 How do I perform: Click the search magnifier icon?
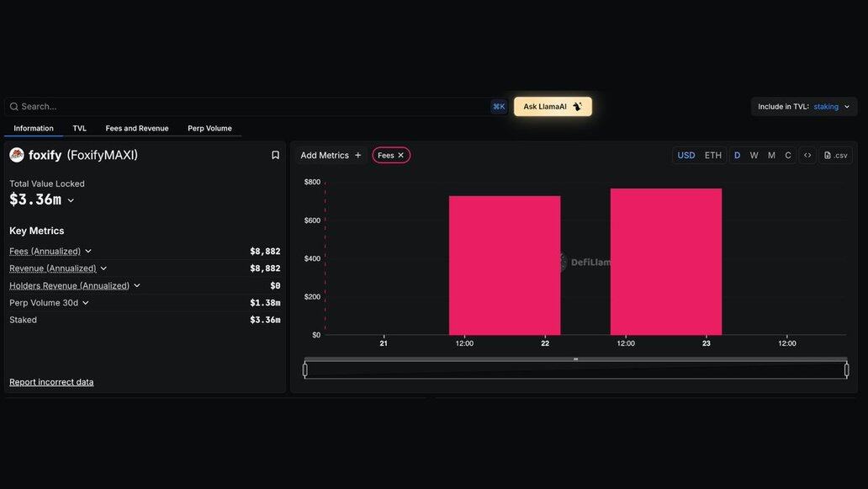tap(14, 107)
